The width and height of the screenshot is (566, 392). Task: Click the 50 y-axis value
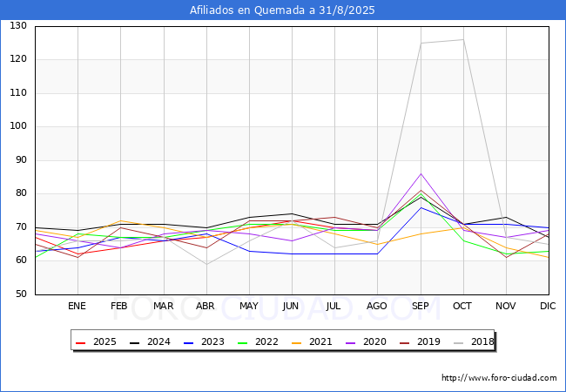[21, 294]
